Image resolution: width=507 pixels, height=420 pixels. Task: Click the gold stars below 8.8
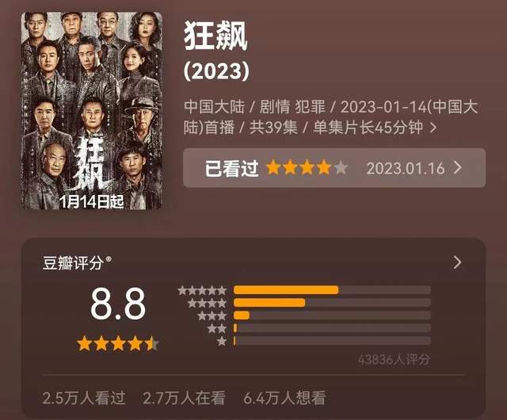coord(118,344)
